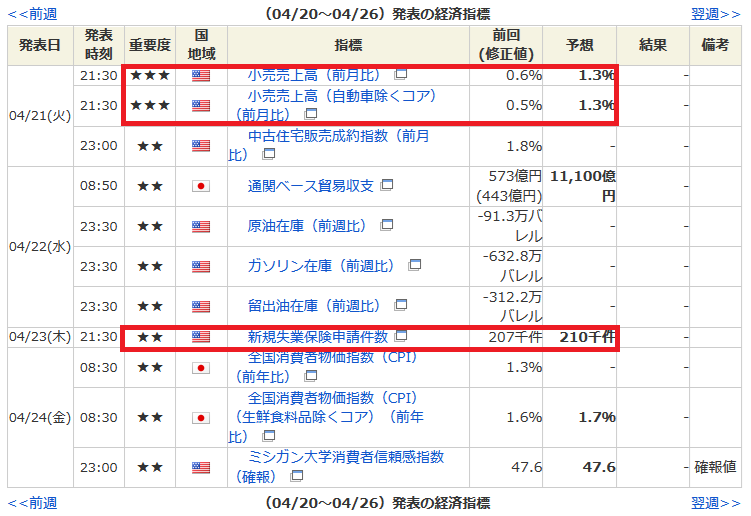
Task: Open 通関ベース貿易収支 indicator link
Action: click(x=310, y=186)
